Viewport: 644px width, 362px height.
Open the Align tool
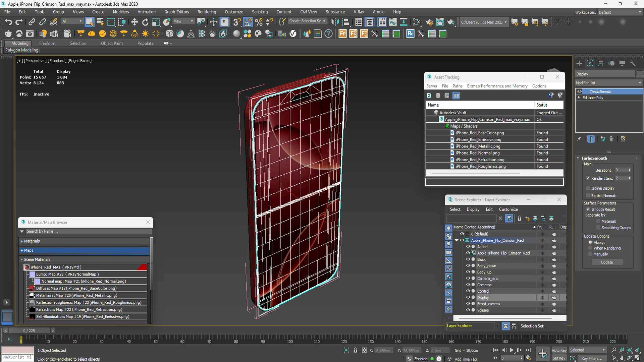[x=345, y=22]
